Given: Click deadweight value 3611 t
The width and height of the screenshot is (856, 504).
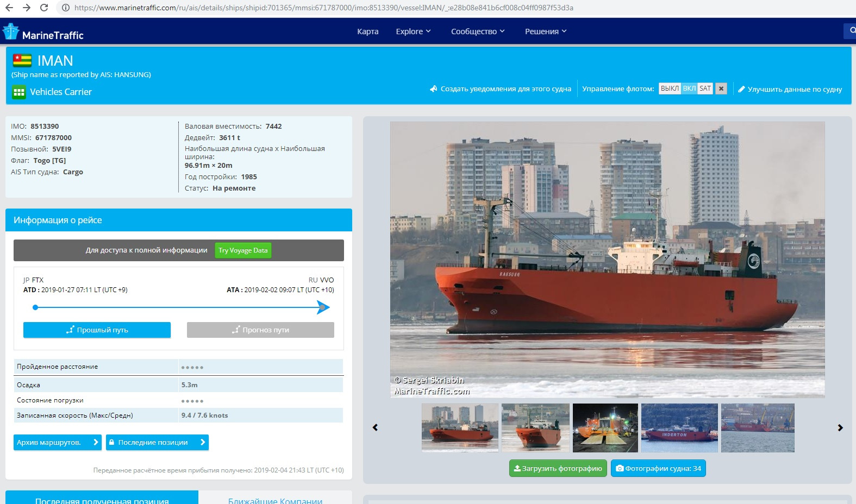Looking at the screenshot, I should pyautogui.click(x=229, y=137).
